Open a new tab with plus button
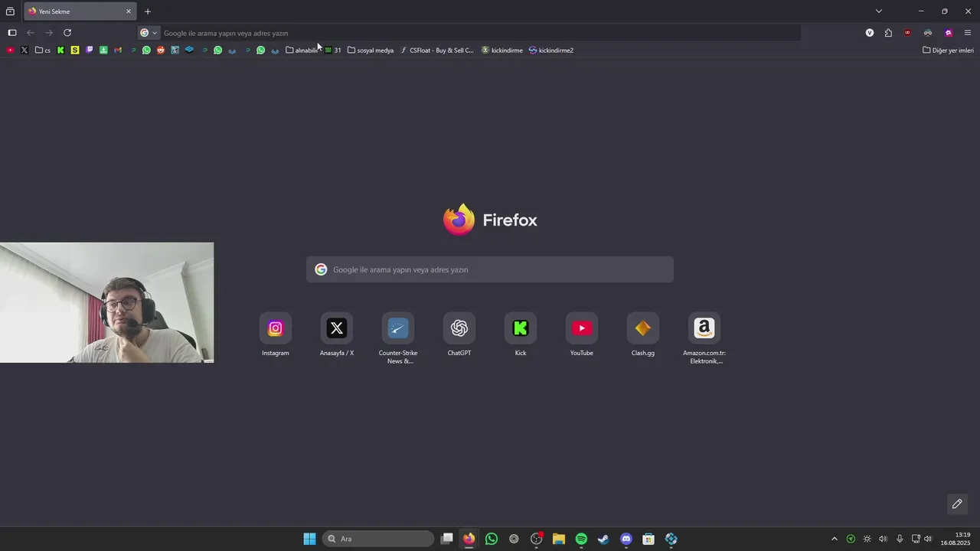This screenshot has width=980, height=551. pos(148,11)
